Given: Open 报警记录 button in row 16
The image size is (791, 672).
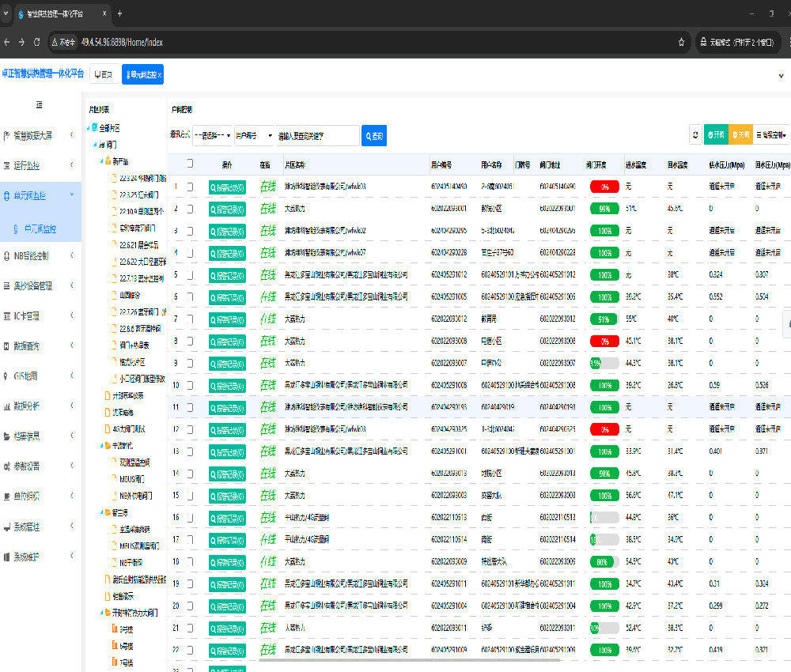Looking at the screenshot, I should pyautogui.click(x=227, y=519).
